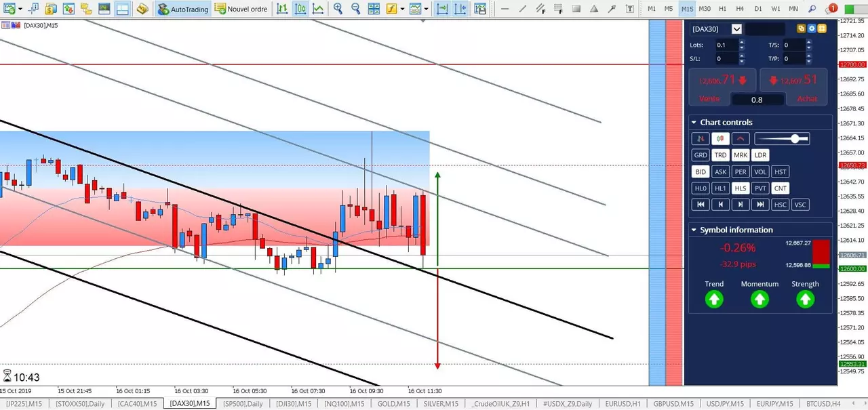Switch chart to line chart mode
Viewport: 868px width, 410px height.
tap(317, 9)
